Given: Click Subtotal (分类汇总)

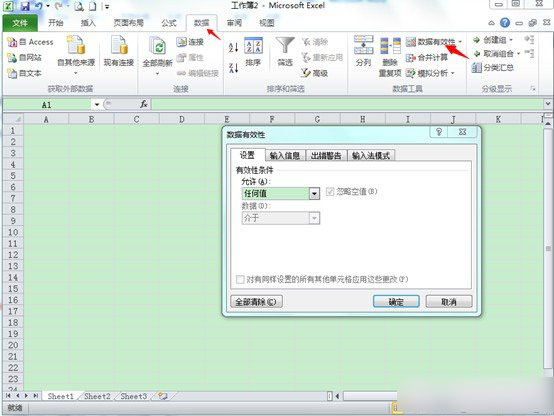Looking at the screenshot, I should click(493, 68).
